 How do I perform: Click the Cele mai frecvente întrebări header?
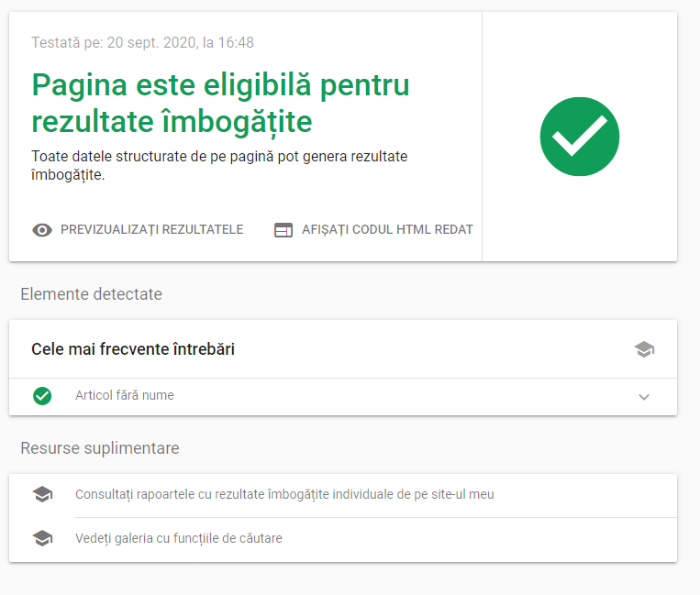click(133, 349)
